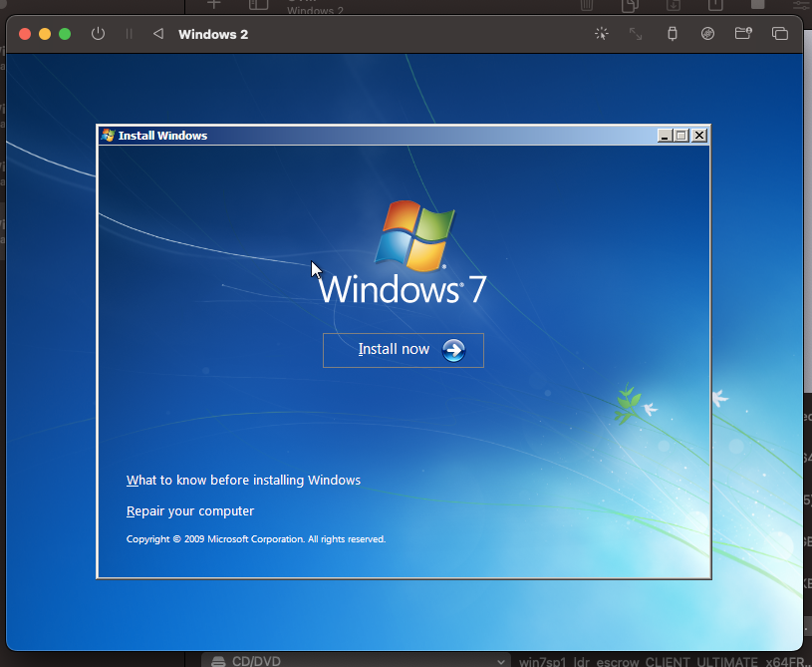Click the Install Windows title bar flag icon

(109, 136)
